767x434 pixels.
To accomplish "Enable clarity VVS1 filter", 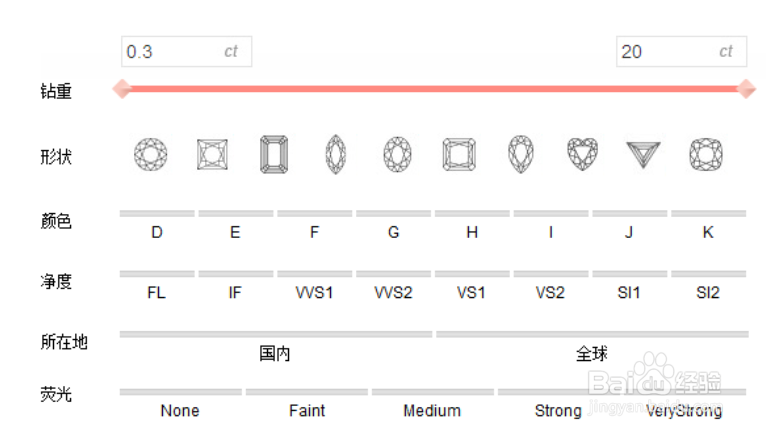I will click(x=315, y=285).
